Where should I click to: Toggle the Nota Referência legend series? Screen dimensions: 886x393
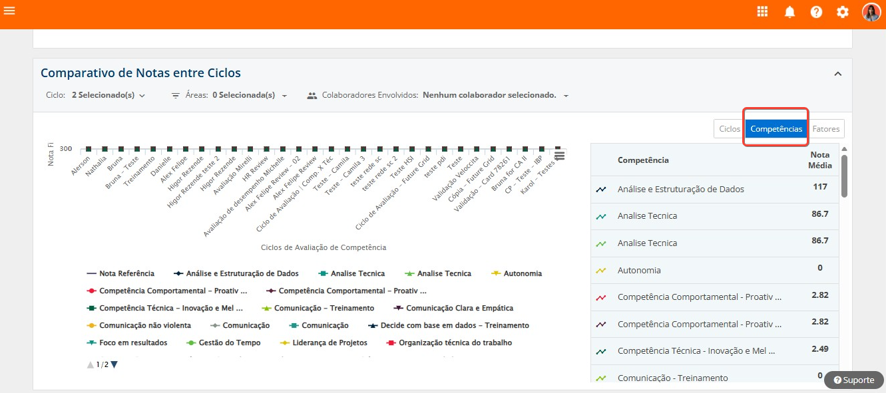[x=120, y=273]
